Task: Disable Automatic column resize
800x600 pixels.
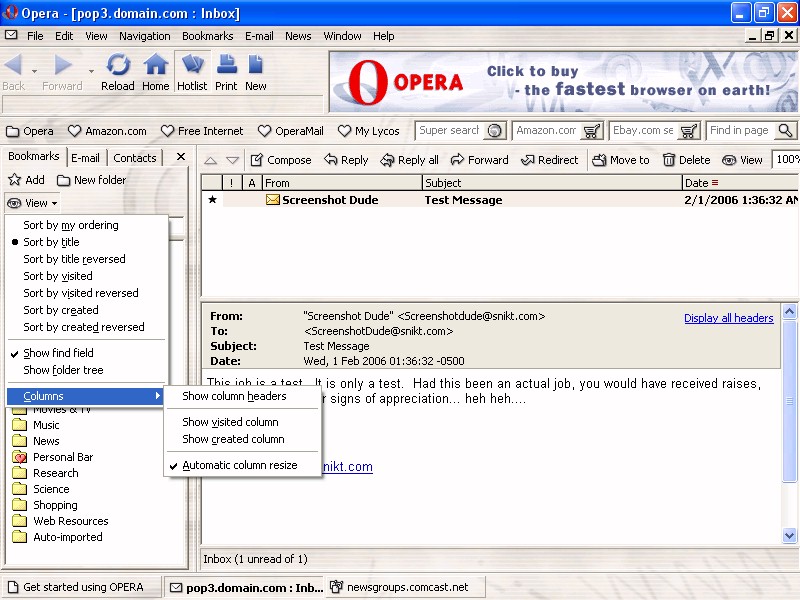Action: (239, 465)
